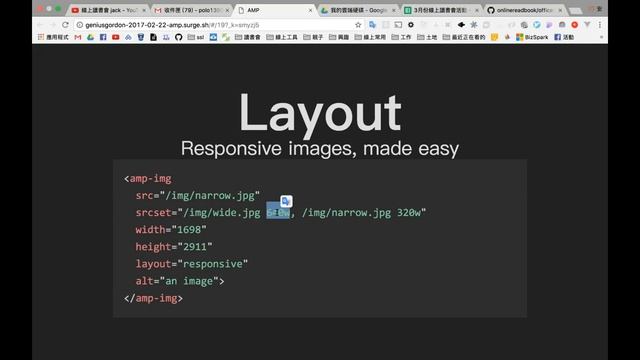The height and width of the screenshot is (360, 640).
Task: Click "/img/narrow.jpg 320w" in srcset line
Action: 361,213
